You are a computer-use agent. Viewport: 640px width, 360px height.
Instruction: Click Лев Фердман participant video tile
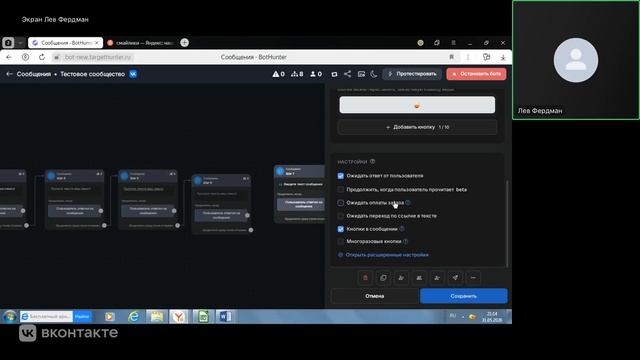[576, 60]
